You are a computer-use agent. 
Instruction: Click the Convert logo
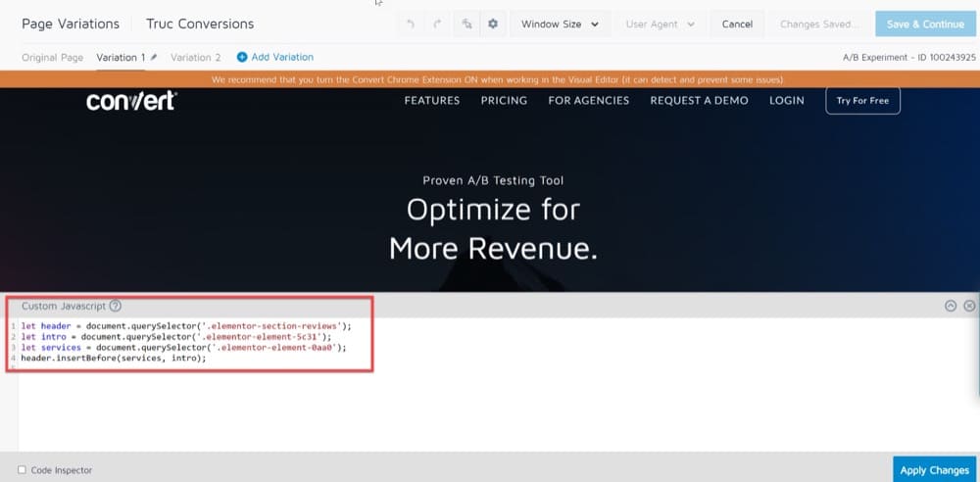(x=130, y=101)
